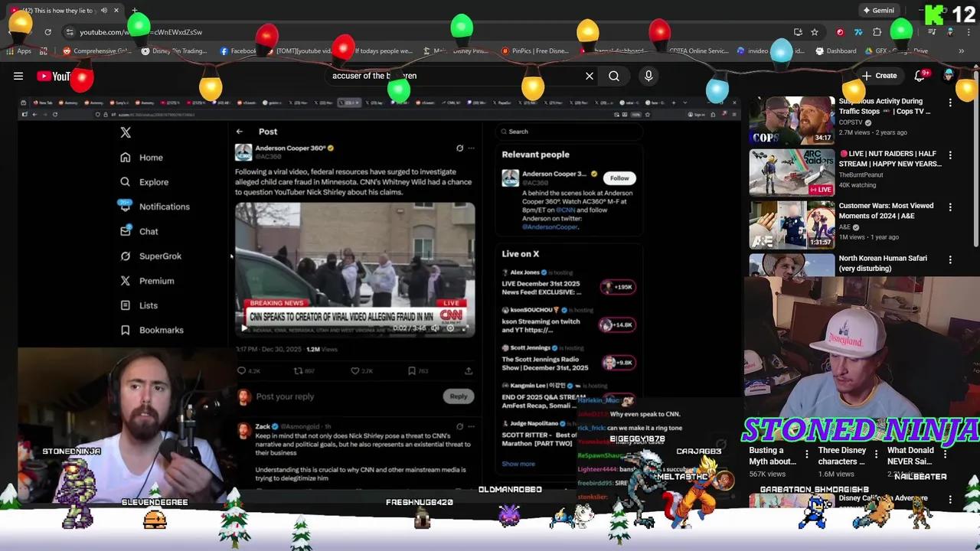
Task: Open Bookmarks in the X sidebar
Action: tap(152, 330)
